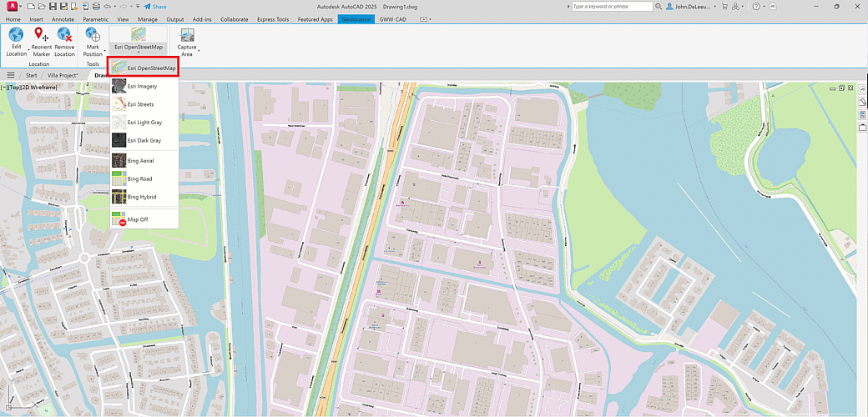This screenshot has width=868, height=417.
Task: Click the Capture Area icon
Action: pos(187,35)
